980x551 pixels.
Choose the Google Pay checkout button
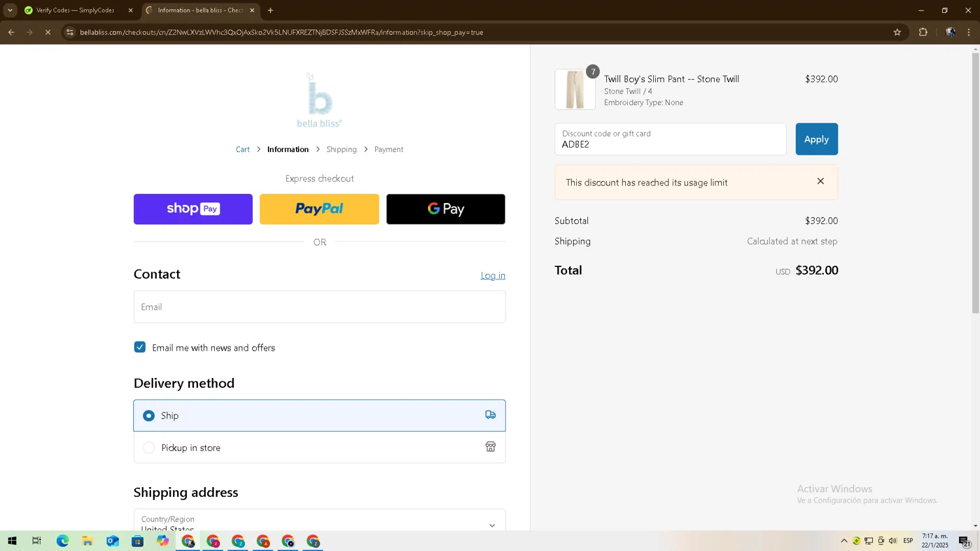(x=446, y=209)
